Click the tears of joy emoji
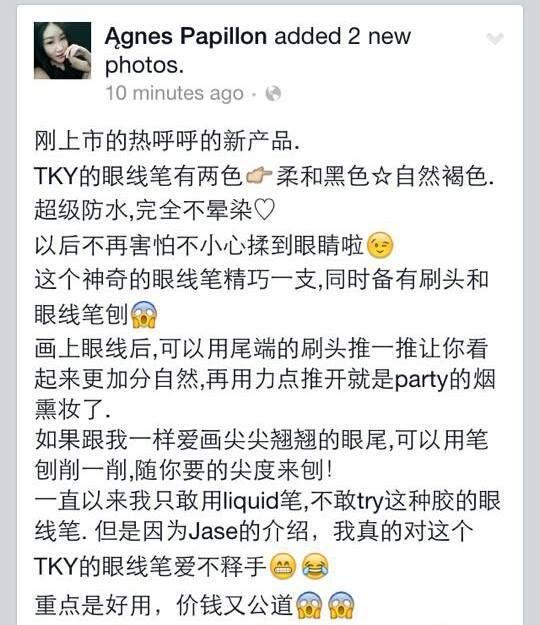 pos(315,566)
